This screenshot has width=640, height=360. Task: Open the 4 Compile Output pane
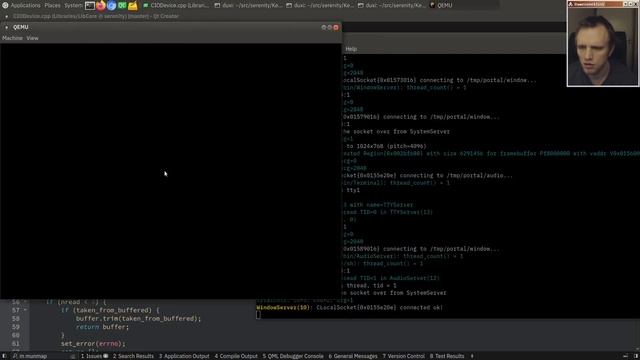[x=236, y=356]
